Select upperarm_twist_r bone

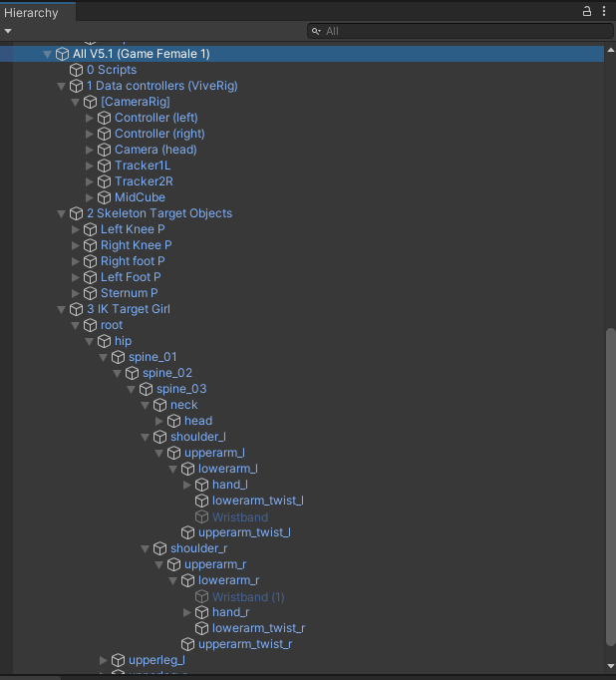245,644
